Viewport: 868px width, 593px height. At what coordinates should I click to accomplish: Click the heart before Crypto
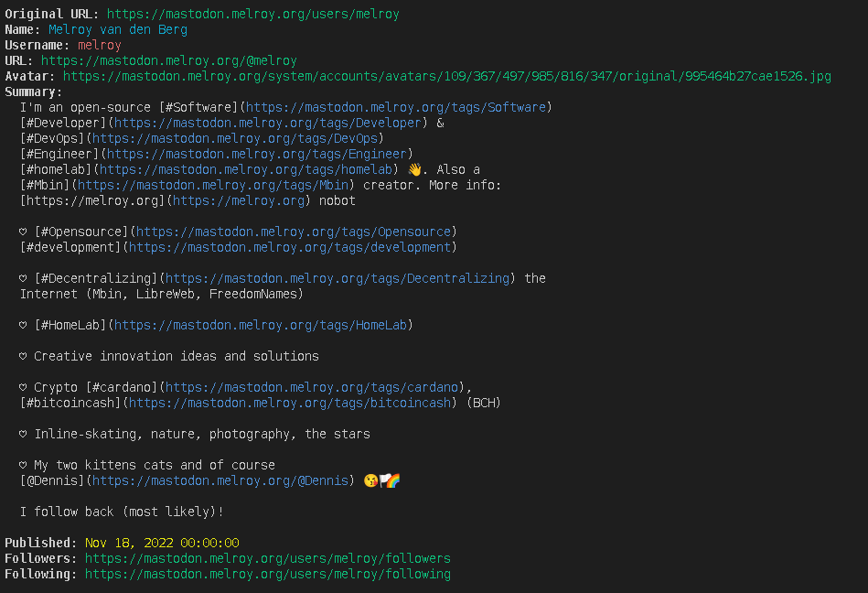tap(23, 386)
